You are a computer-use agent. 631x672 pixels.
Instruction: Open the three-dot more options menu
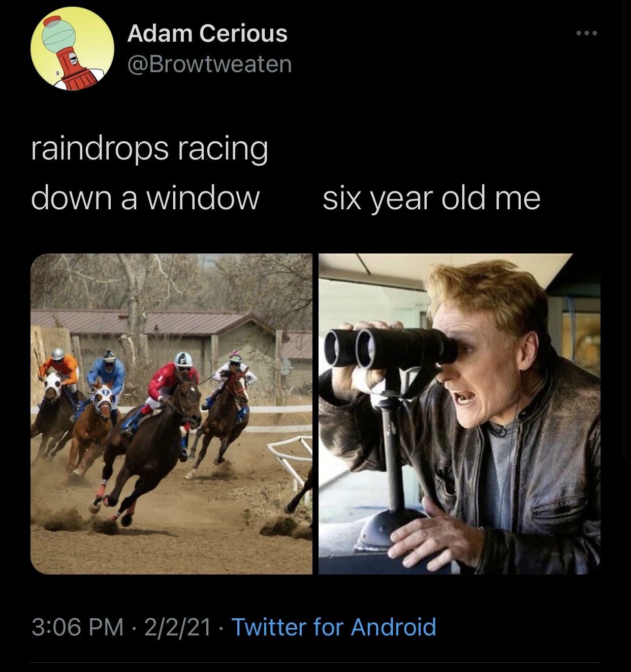[587, 34]
